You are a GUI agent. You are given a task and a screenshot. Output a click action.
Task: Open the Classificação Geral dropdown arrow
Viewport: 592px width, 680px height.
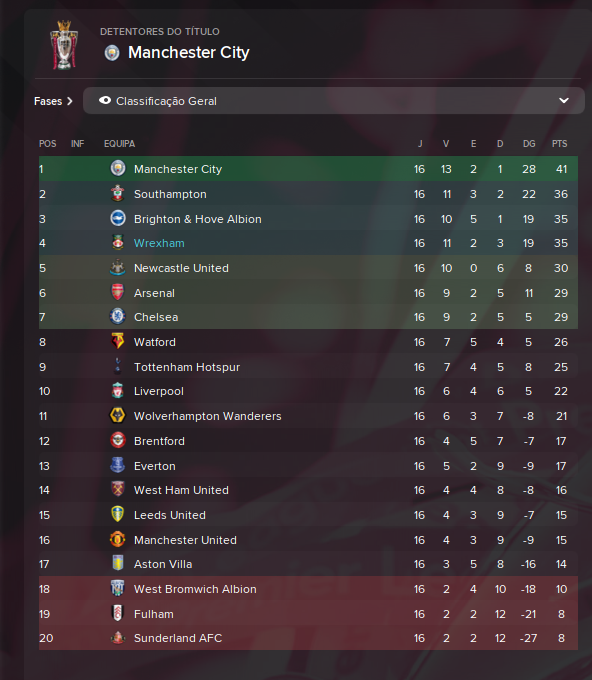click(564, 101)
